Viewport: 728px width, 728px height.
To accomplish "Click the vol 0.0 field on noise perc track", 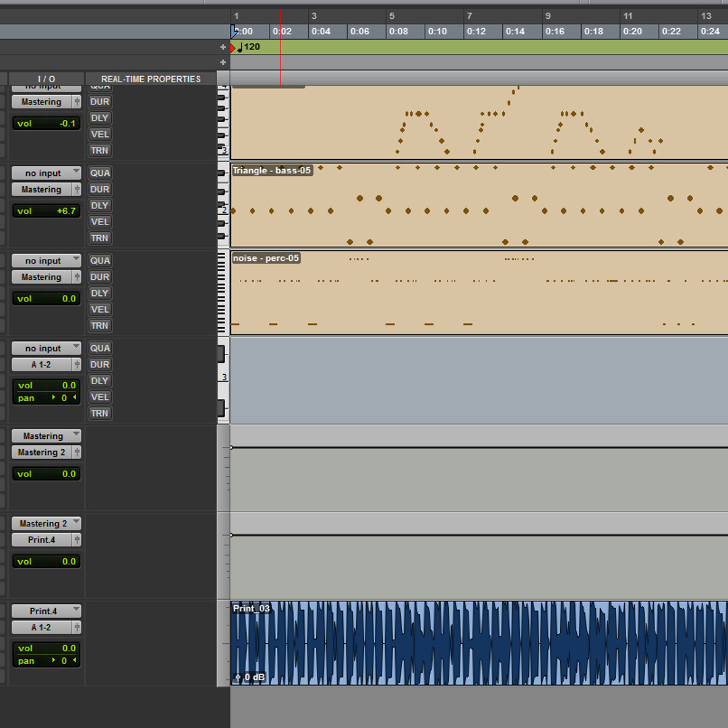I will coord(47,299).
